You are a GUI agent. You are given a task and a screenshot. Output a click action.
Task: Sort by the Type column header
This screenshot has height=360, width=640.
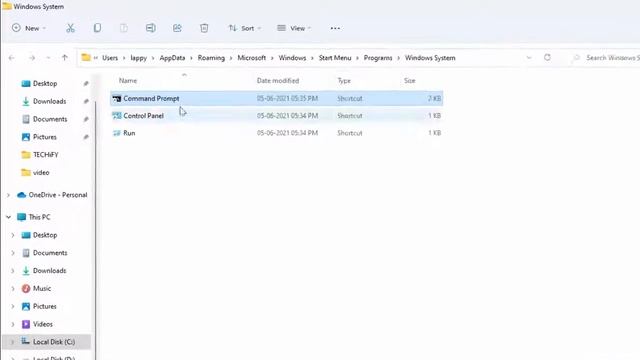coord(344,81)
